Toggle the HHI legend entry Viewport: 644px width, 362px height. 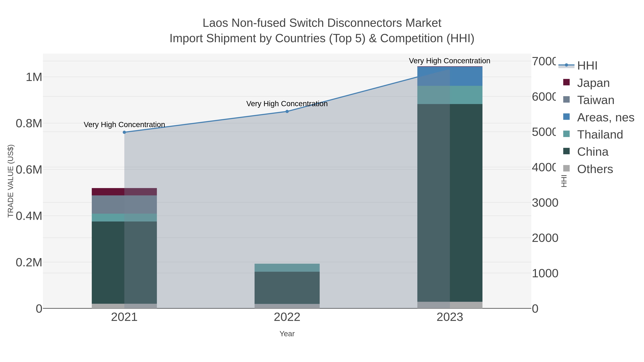pos(578,65)
